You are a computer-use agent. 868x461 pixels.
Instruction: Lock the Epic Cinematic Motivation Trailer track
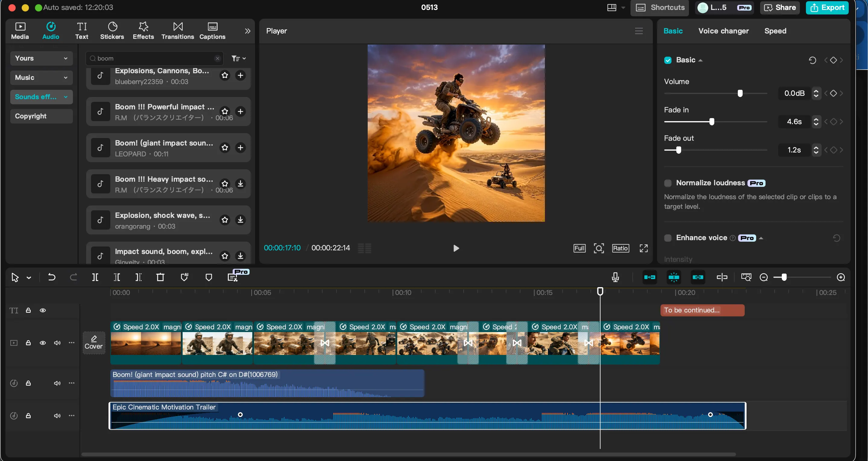pyautogui.click(x=28, y=416)
